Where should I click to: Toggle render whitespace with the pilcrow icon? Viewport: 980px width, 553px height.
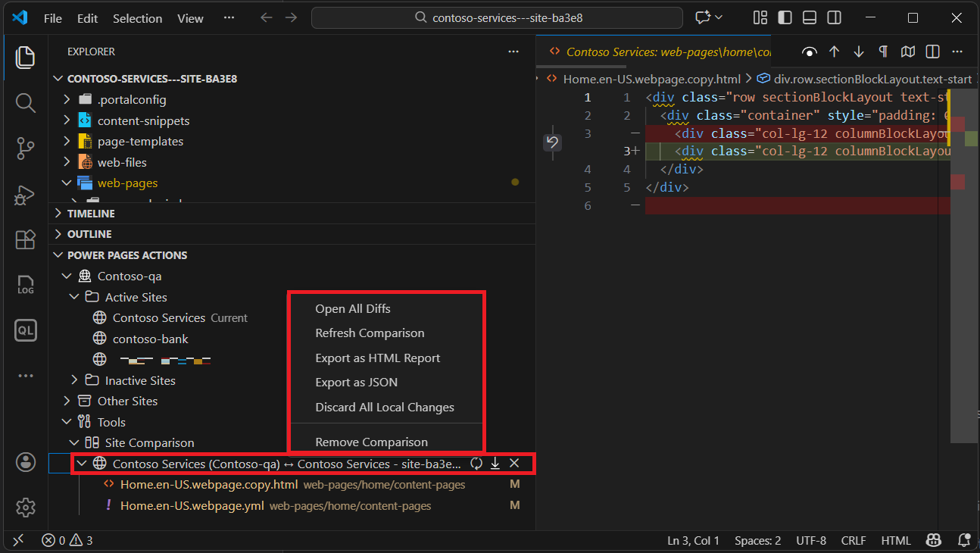(883, 52)
